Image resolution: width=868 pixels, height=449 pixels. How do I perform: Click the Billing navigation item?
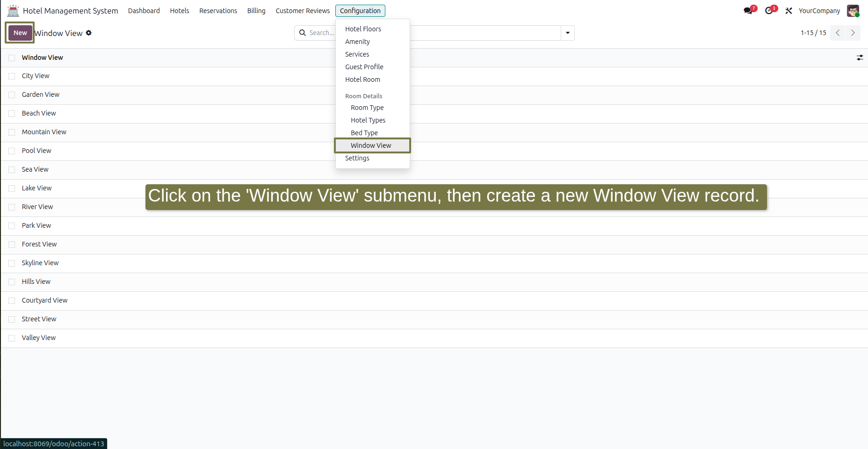point(256,11)
